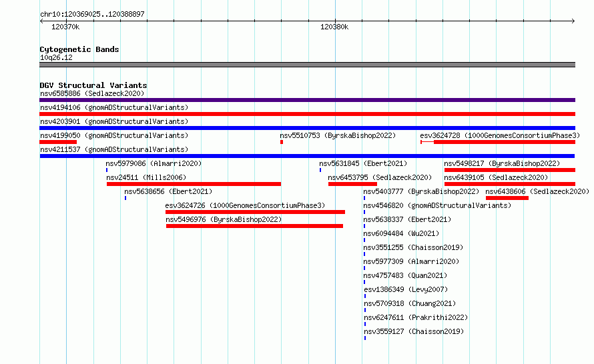The height and width of the screenshot is (364, 594).
Task: Click the red esv3624726 variant bar
Action: pos(256,212)
